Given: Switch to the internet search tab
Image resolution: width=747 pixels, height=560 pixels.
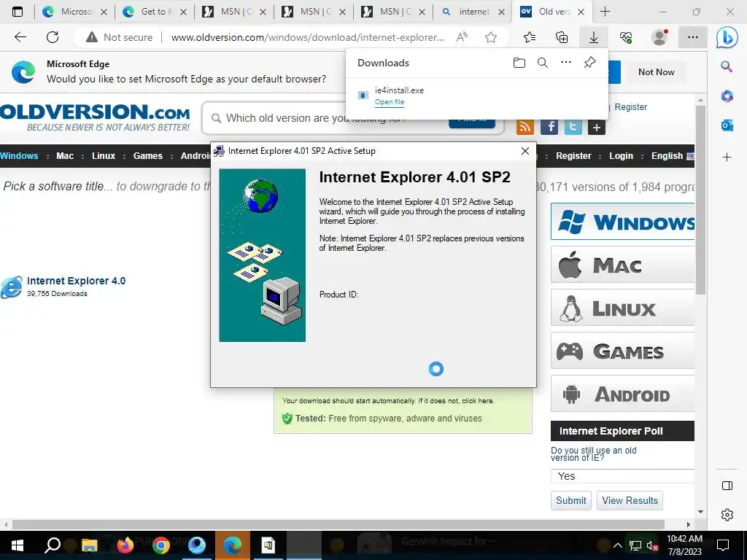Looking at the screenshot, I should point(472,12).
